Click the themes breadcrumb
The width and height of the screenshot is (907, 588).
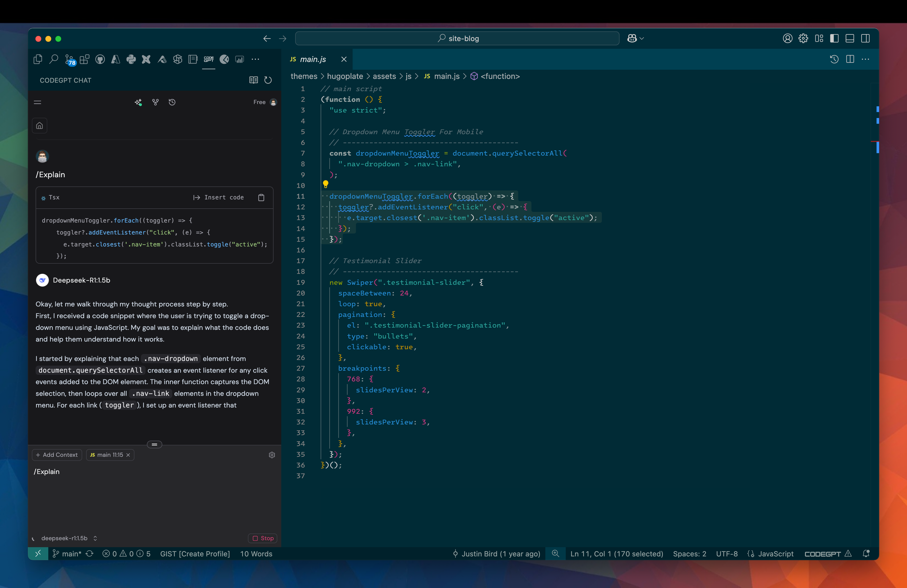(x=304, y=76)
